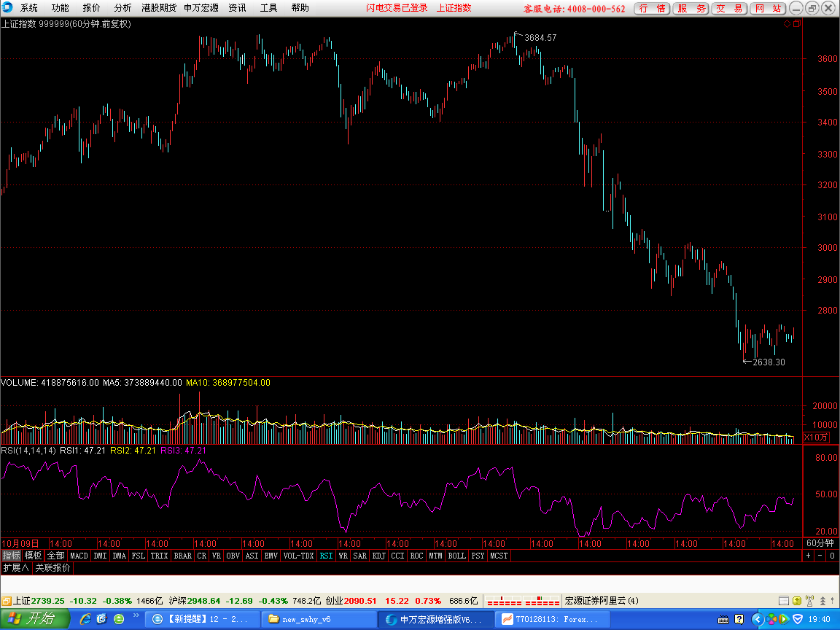Click the 闪电交易已登录 status text
The width and height of the screenshot is (840, 630).
pos(397,7)
